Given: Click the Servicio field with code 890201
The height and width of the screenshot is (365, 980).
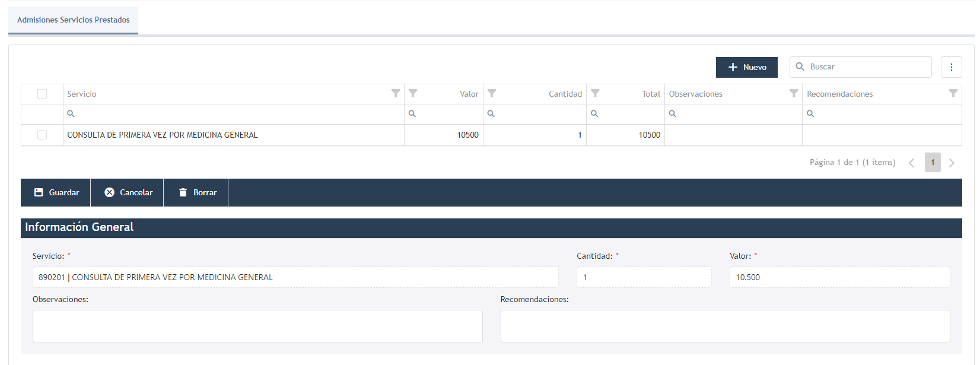Looking at the screenshot, I should click(x=295, y=277).
